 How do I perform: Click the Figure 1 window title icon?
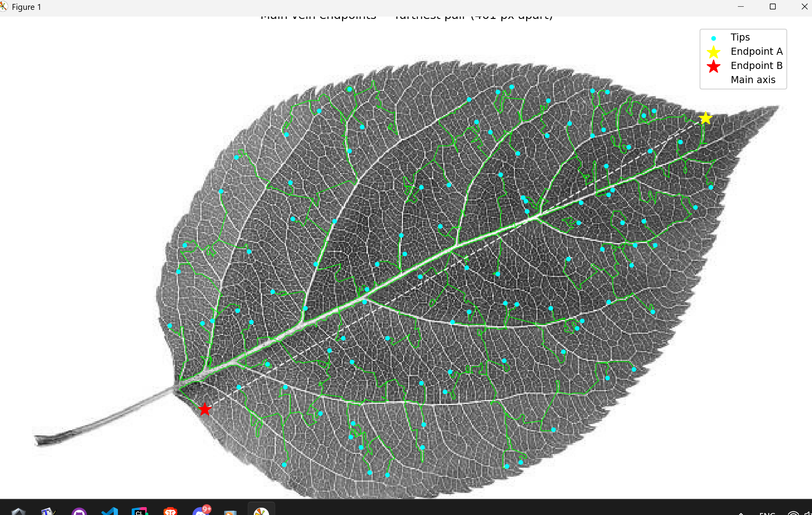(x=4, y=7)
